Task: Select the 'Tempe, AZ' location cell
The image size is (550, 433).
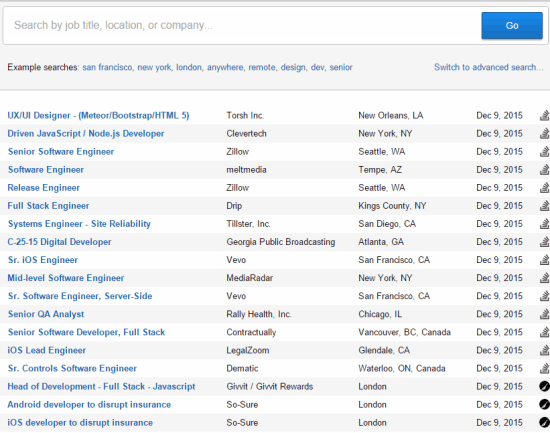Action: [x=380, y=170]
